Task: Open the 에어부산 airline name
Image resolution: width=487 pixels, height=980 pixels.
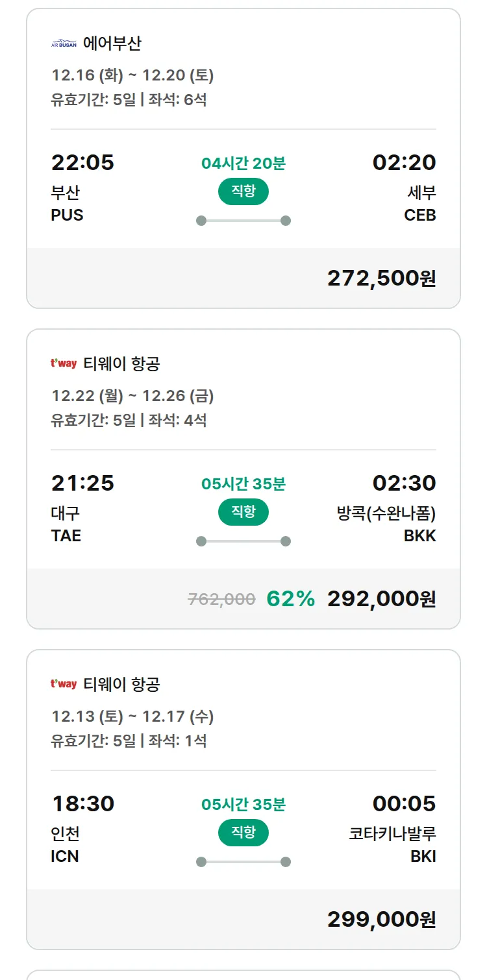Action: (x=112, y=44)
